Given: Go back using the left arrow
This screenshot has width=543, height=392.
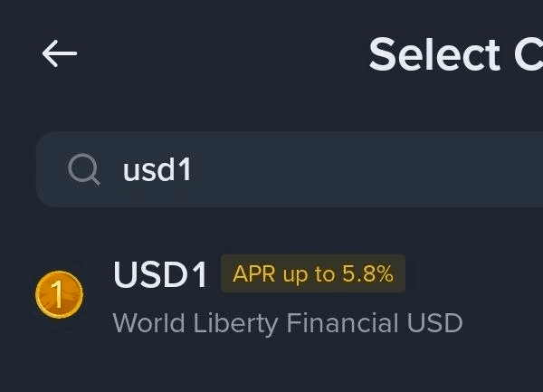Looking at the screenshot, I should pos(60,53).
